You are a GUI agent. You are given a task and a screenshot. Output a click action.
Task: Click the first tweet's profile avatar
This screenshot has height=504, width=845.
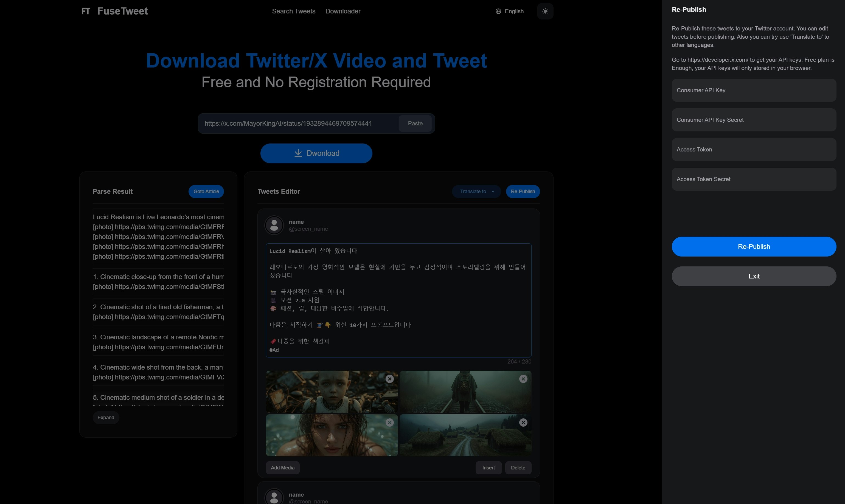[274, 225]
